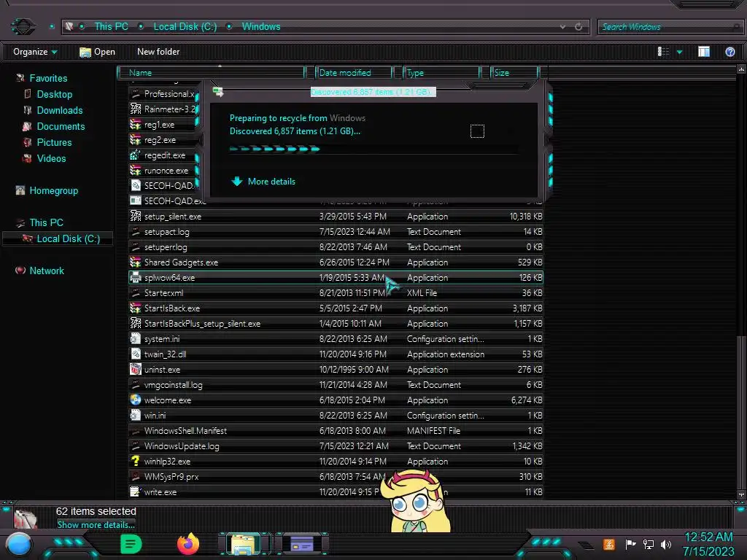Screen dimensions: 747x560
Task: Click the welcome.exe globe icon
Action: click(x=135, y=400)
